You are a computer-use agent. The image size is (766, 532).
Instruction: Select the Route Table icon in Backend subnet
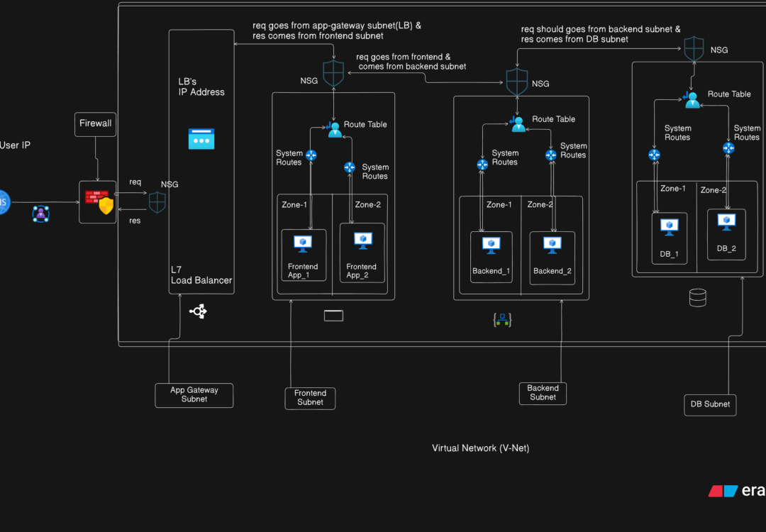(518, 124)
